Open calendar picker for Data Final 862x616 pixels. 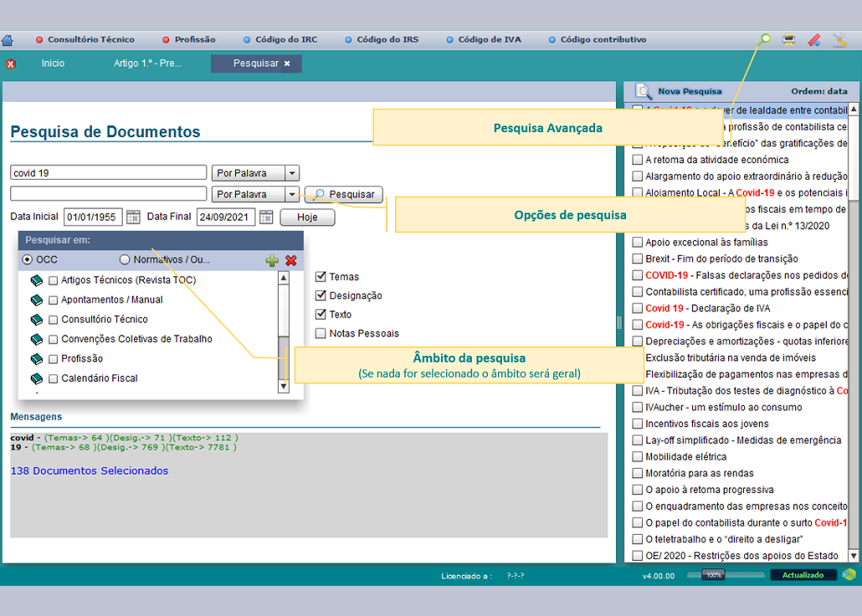click(x=266, y=217)
